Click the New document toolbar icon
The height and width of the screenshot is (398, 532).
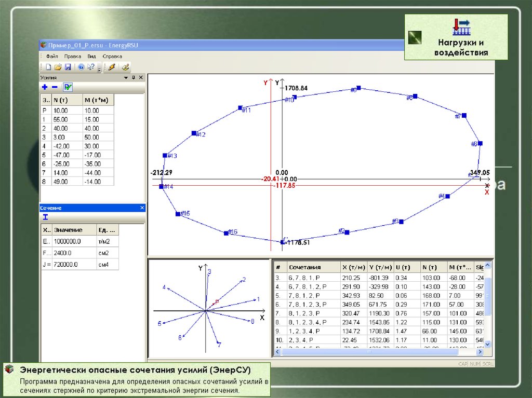point(48,67)
